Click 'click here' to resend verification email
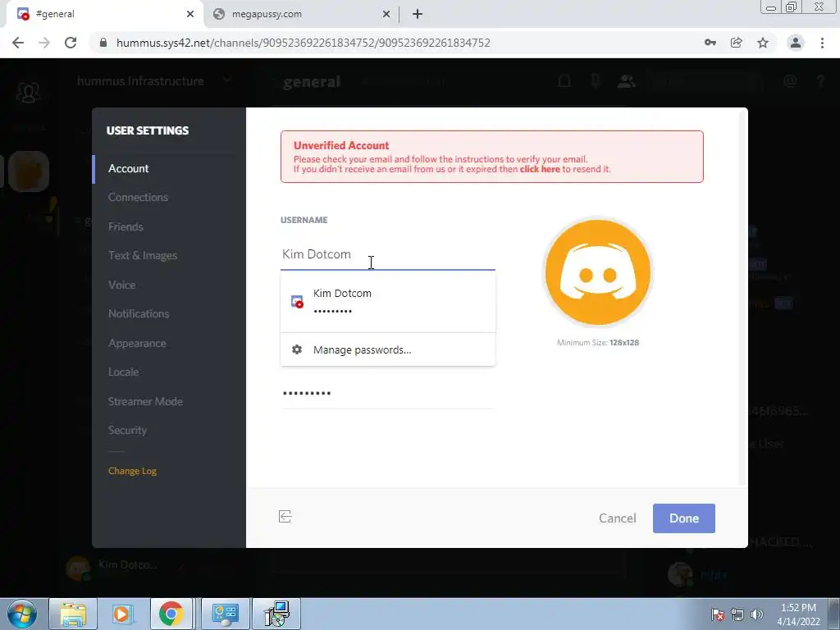This screenshot has width=840, height=630. coord(540,169)
